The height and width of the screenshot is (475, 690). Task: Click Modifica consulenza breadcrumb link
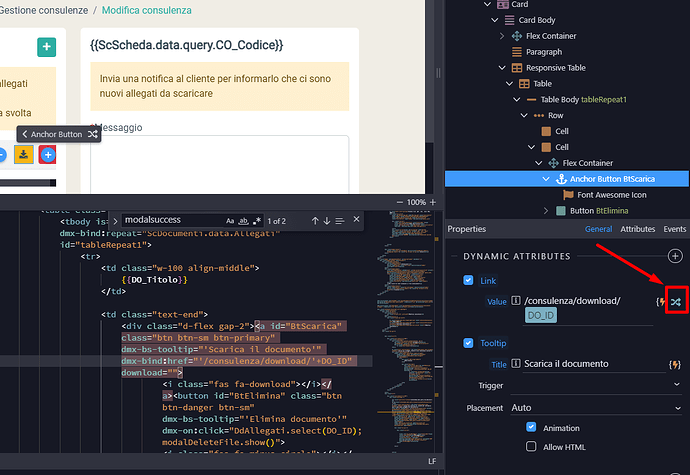147,10
